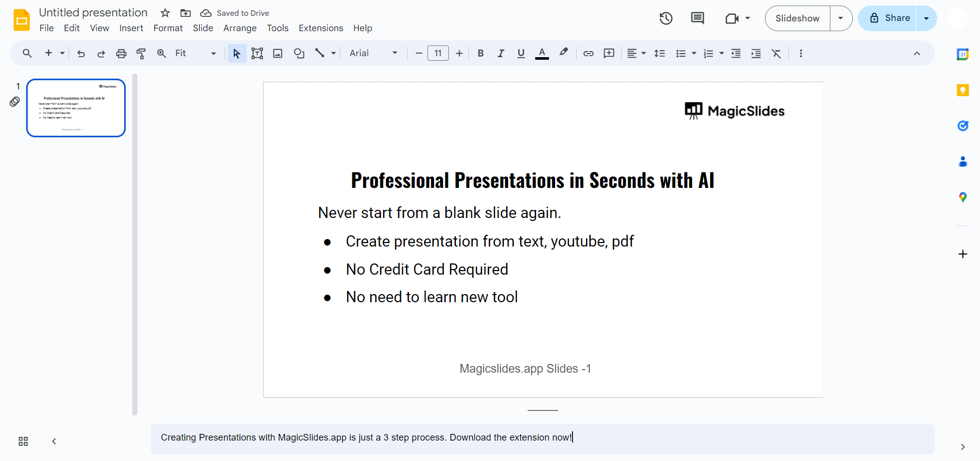
Task: Open Slideshow options dropdown arrow
Action: pos(841,18)
